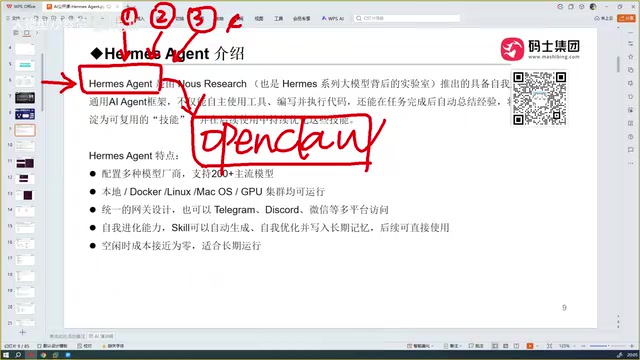Click the Docker / Linux / Mac OS bullet text
The image size is (640, 360).
point(213,192)
